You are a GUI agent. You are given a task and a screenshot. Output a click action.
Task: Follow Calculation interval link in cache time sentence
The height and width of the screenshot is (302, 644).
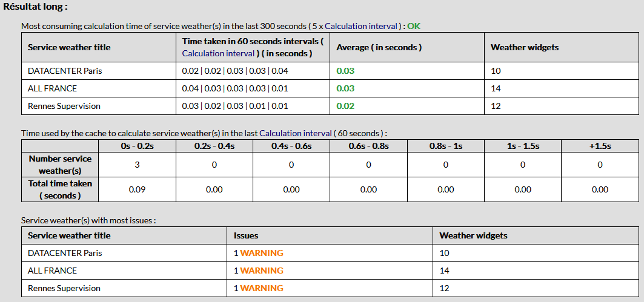click(x=295, y=133)
